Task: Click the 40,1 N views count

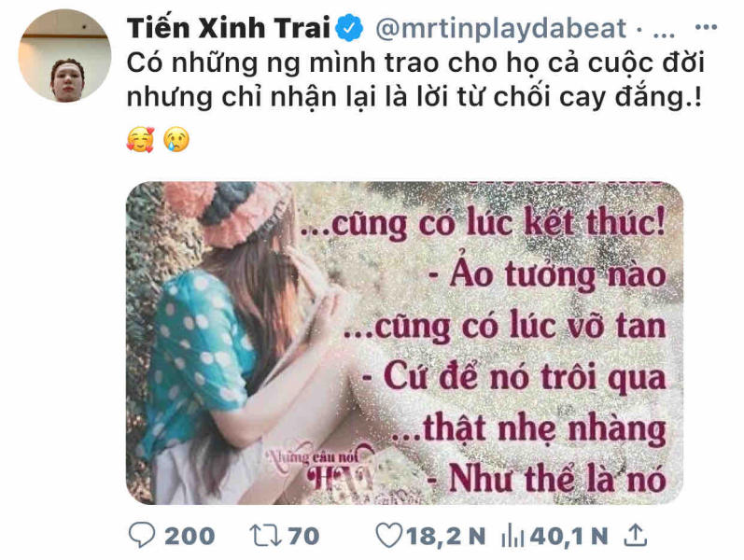Action: (569, 536)
